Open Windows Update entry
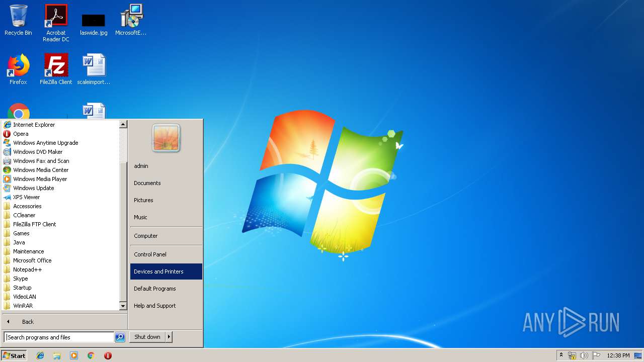 pyautogui.click(x=60, y=188)
